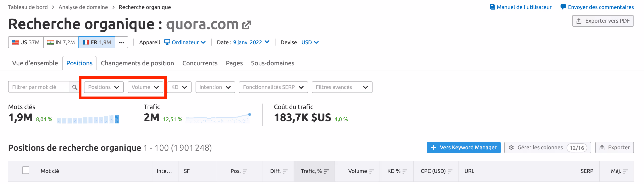Open the USD currency dropdown
Image resolution: width=644 pixels, height=184 pixels.
(x=310, y=42)
